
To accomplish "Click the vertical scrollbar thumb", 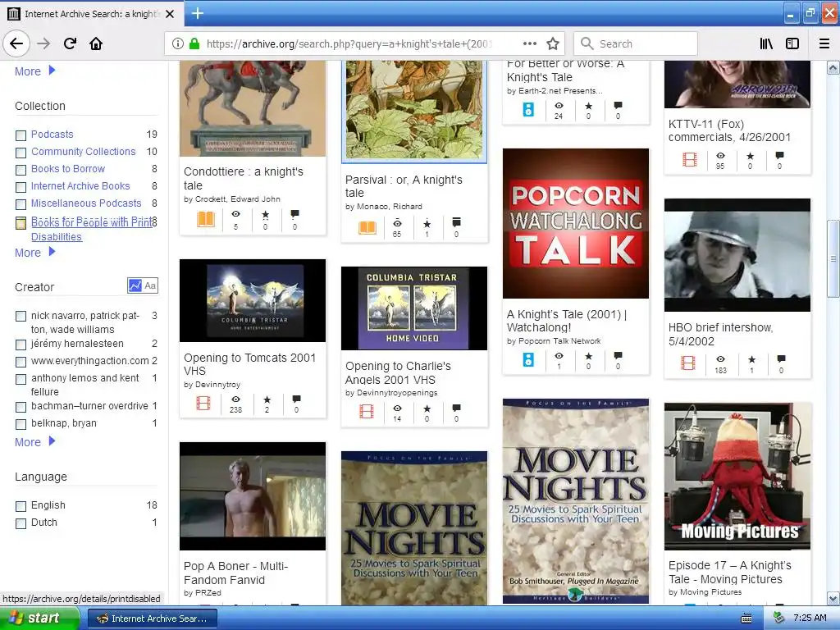I will tap(833, 258).
